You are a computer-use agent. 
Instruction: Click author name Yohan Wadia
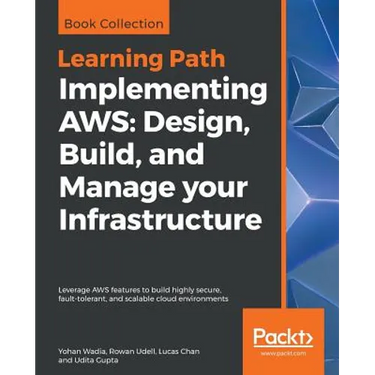82,351
